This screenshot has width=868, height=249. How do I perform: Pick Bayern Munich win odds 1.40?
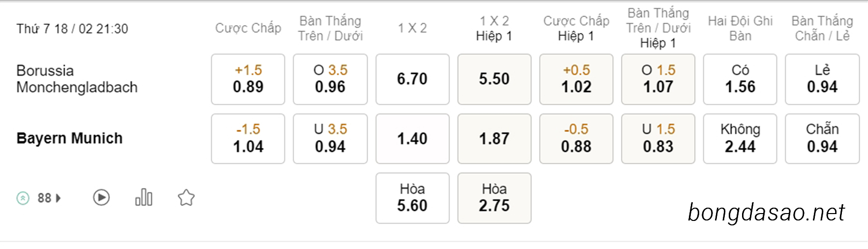pyautogui.click(x=412, y=139)
